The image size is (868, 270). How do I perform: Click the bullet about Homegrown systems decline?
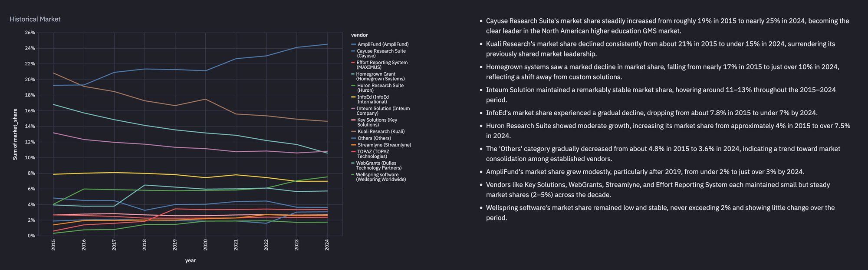663,72
